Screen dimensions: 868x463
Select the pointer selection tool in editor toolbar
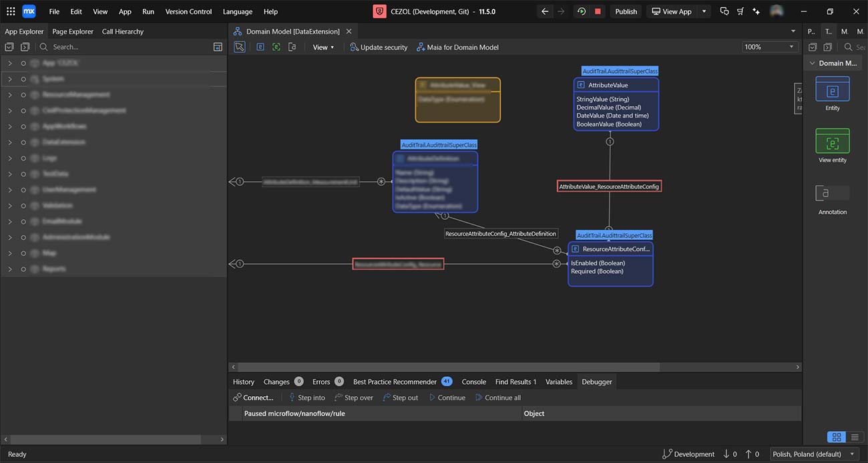click(x=239, y=47)
